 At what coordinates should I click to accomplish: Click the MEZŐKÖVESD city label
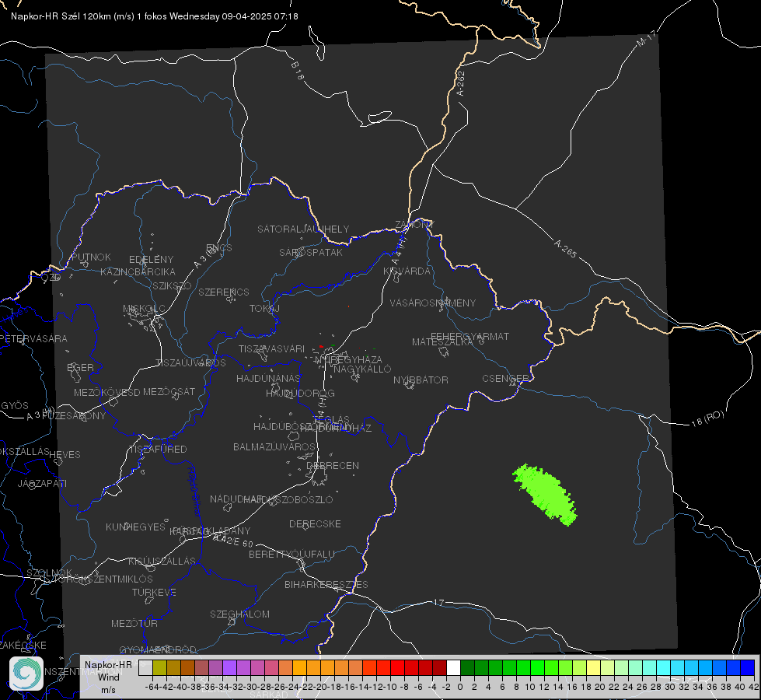[x=106, y=392]
